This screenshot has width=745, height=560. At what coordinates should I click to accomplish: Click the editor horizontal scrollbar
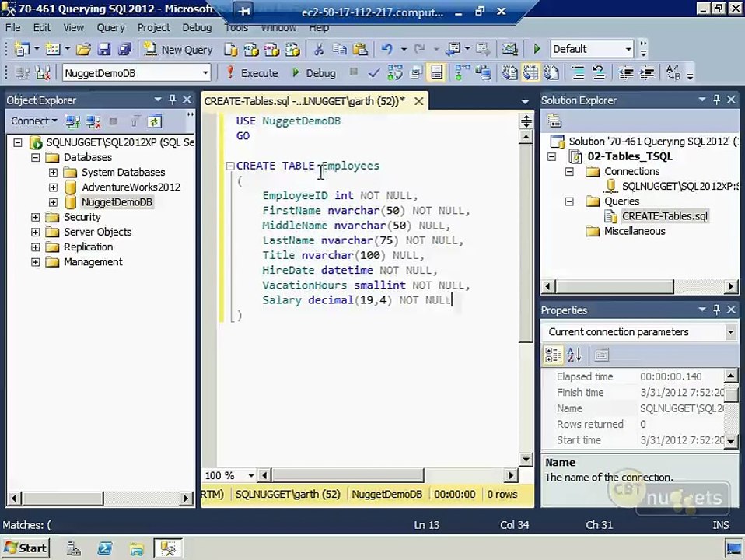tap(348, 475)
